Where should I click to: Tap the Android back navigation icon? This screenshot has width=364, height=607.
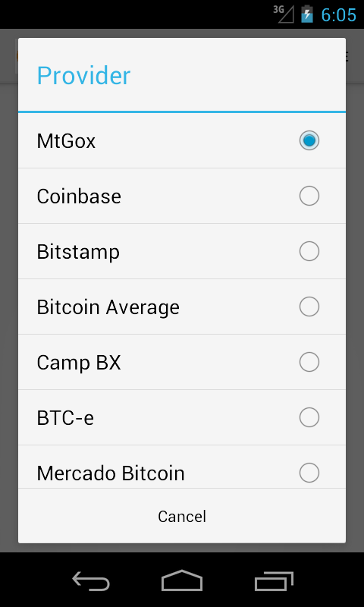(x=91, y=581)
